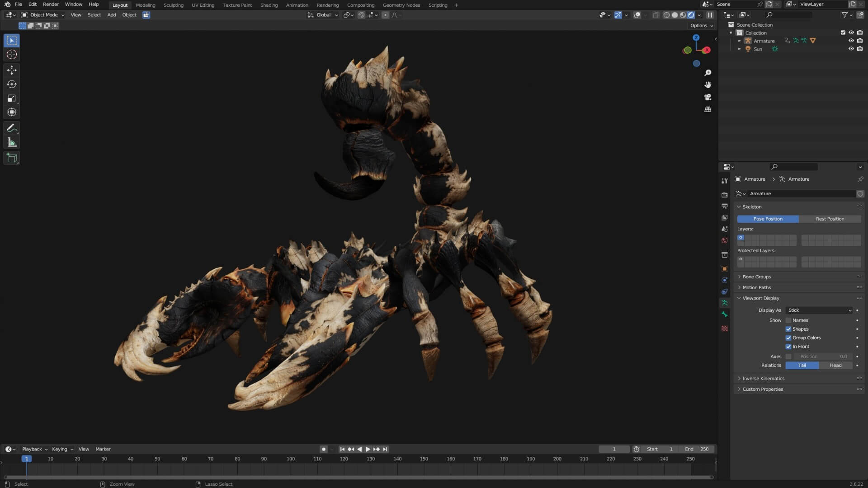Open the viewport Add menu
868x488 pixels.
tap(112, 15)
